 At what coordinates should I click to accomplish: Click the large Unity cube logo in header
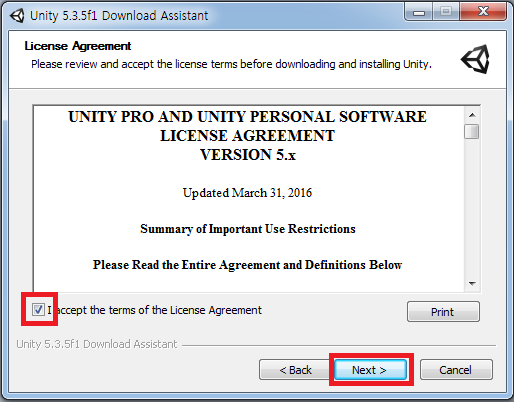point(475,59)
